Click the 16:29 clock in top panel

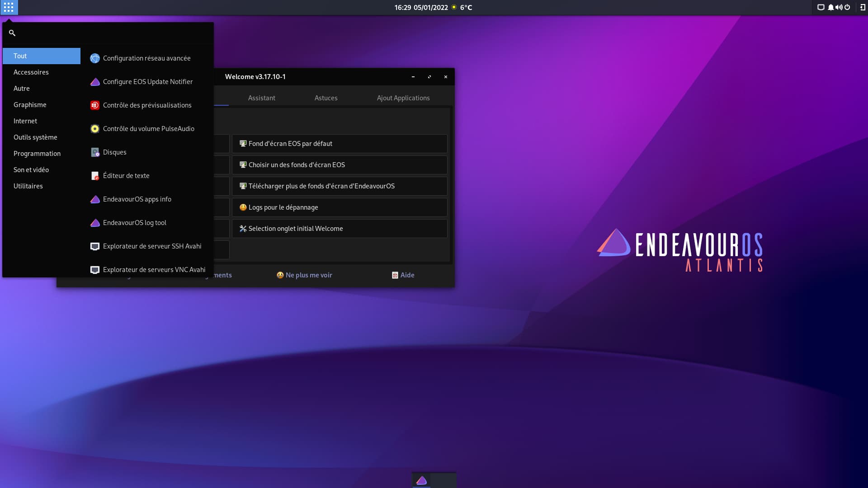point(402,7)
